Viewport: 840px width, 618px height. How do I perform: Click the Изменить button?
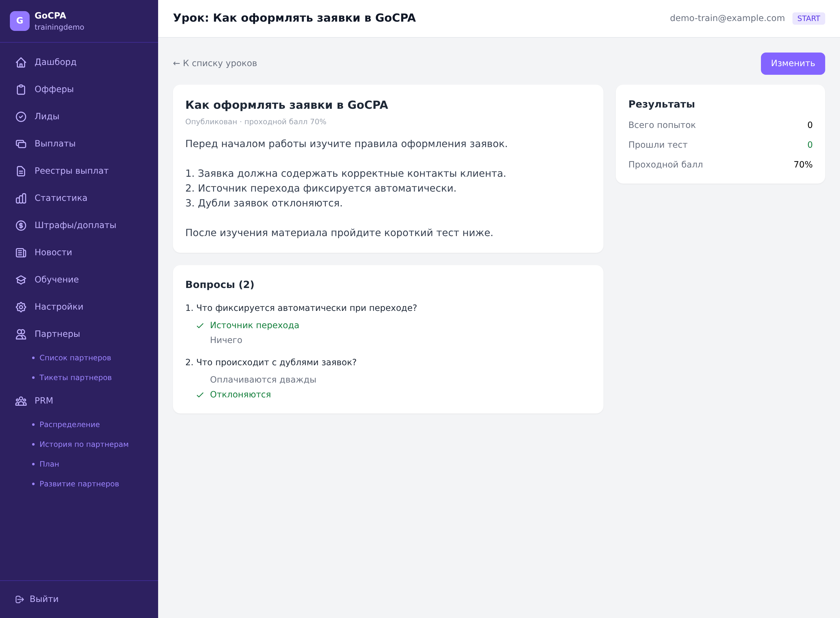click(x=792, y=64)
